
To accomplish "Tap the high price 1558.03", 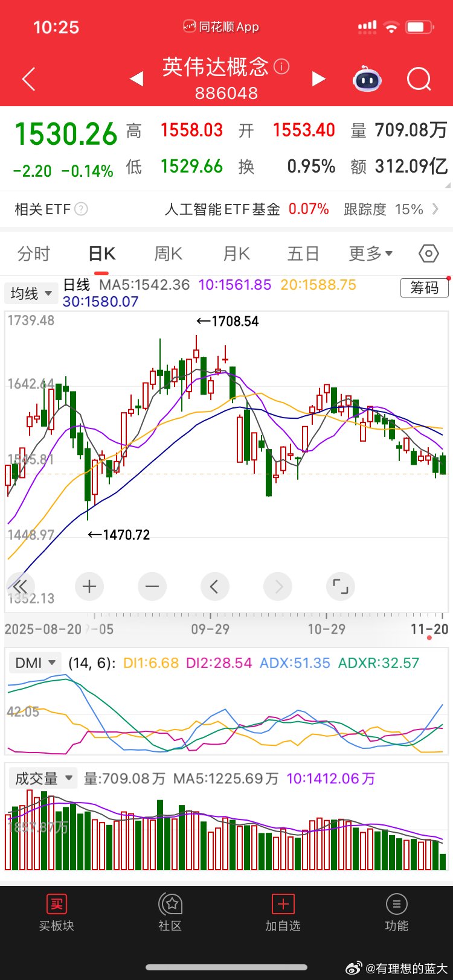I will pyautogui.click(x=191, y=130).
